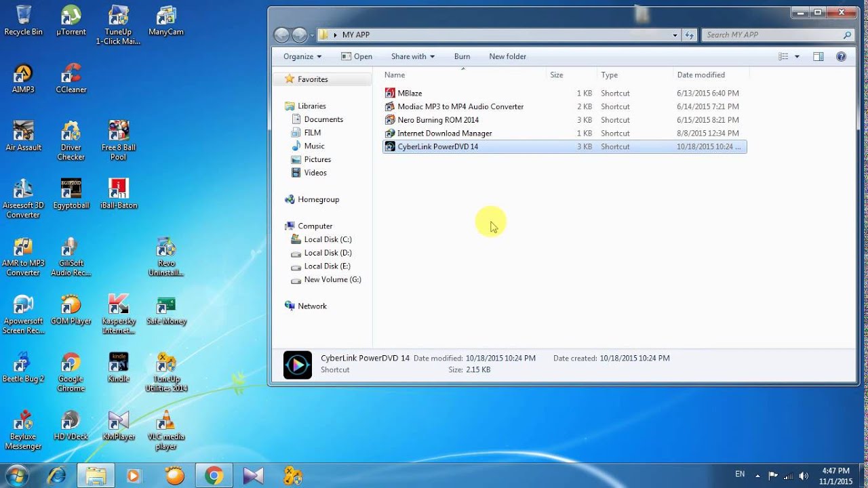The width and height of the screenshot is (868, 488).
Task: Select the Google Chrome desktop icon
Action: (71, 372)
